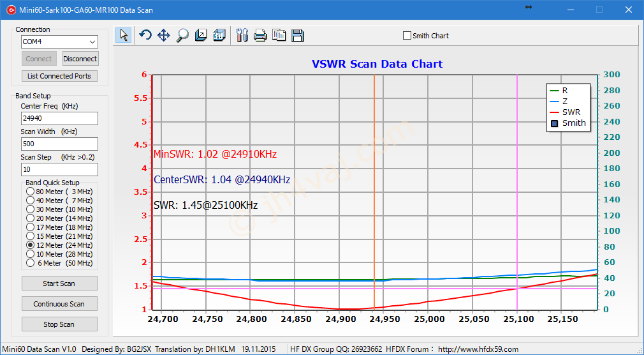
Task: Open chart edit tools (wrench icon)
Action: click(242, 35)
